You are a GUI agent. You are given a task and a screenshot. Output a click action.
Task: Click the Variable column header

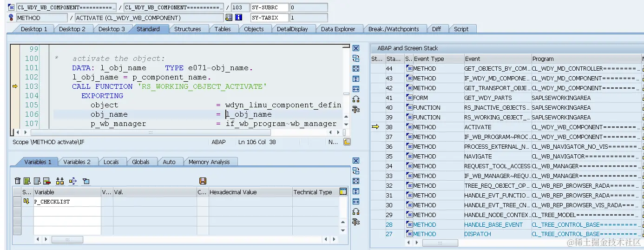point(67,192)
